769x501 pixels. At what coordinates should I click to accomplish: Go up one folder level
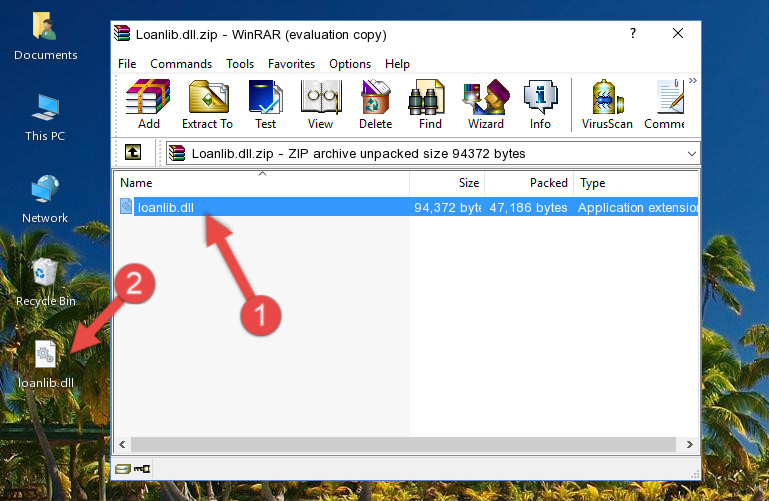133,152
